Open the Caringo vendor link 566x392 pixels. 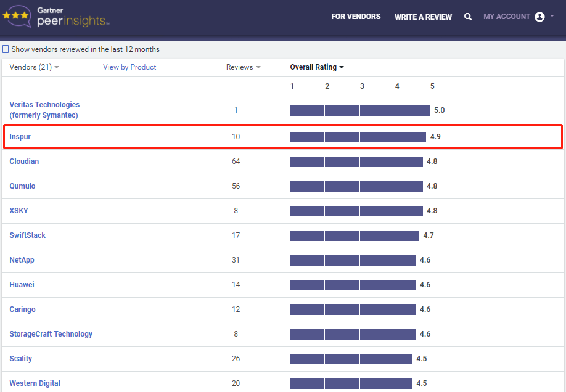pos(22,309)
